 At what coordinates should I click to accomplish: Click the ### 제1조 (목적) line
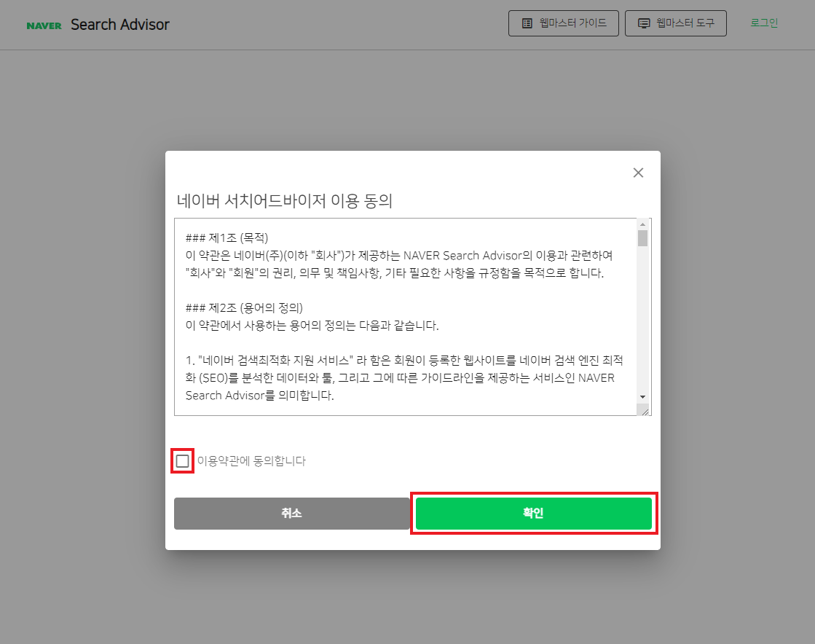click(x=227, y=238)
